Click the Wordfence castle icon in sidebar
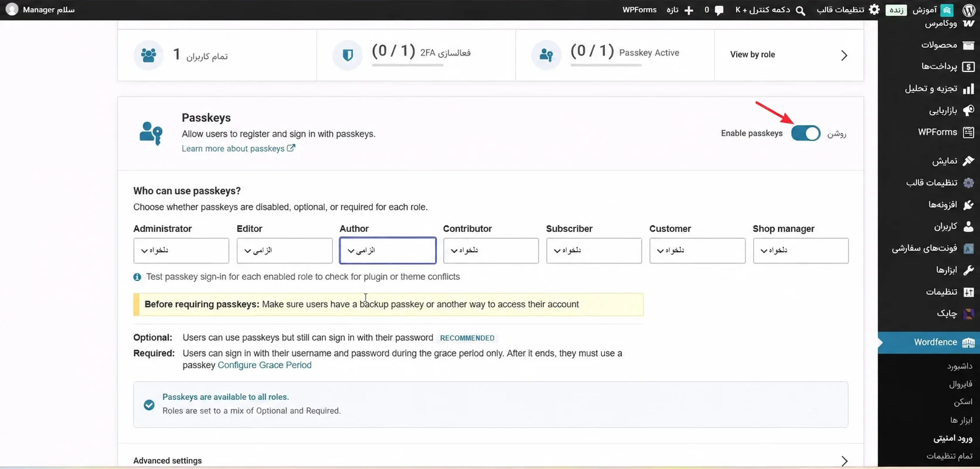Viewport: 980px width, 469px height. pos(968,343)
